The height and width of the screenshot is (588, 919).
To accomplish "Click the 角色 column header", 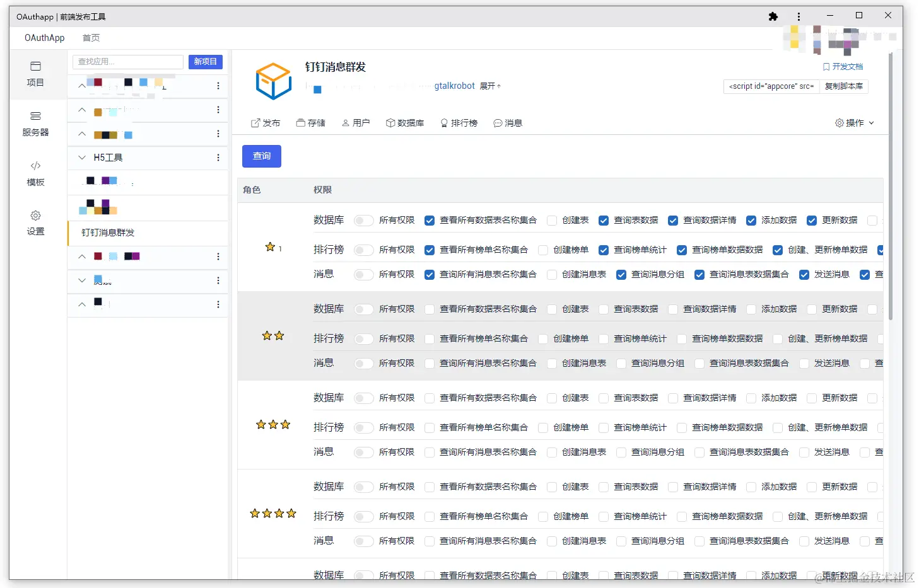I will coord(252,190).
